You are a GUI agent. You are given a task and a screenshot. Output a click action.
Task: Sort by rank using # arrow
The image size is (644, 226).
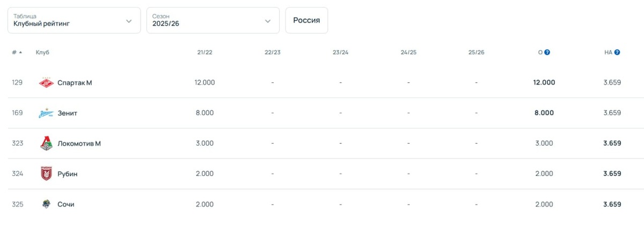point(20,52)
